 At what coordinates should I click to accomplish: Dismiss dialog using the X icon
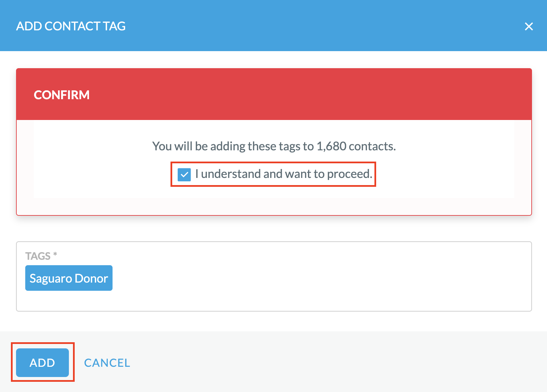point(529,26)
